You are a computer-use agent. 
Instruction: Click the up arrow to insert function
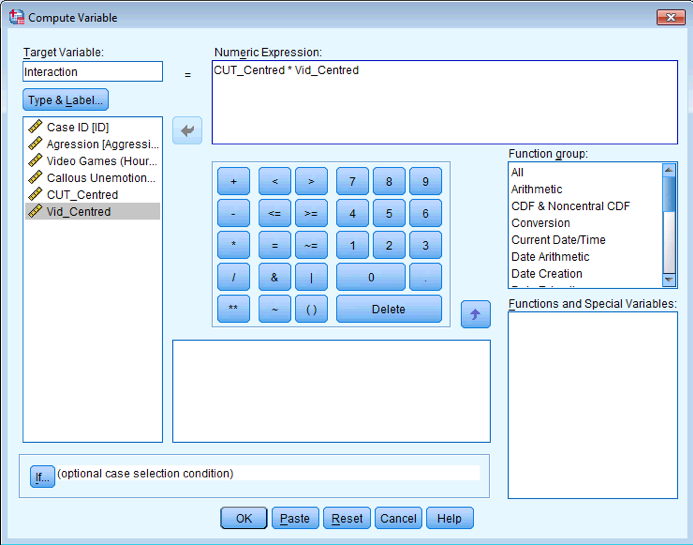click(x=475, y=313)
